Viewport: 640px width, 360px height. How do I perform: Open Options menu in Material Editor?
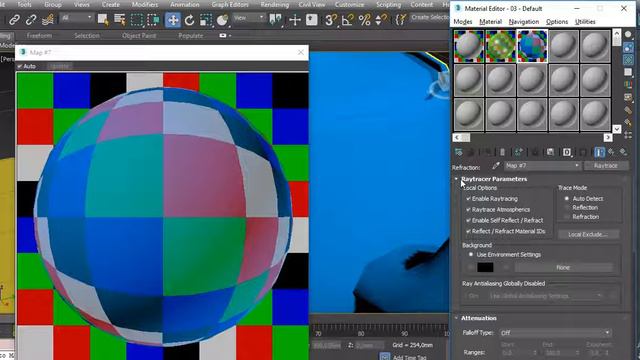[x=557, y=22]
